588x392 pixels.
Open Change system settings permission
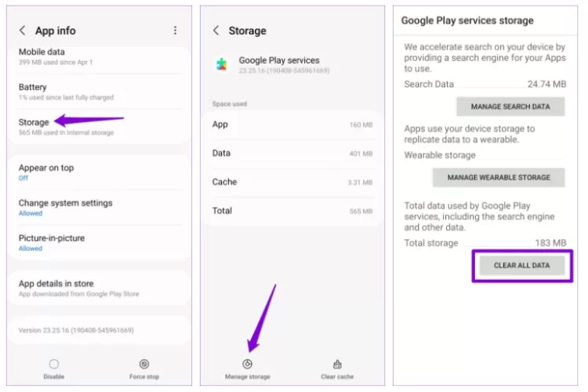(x=103, y=207)
